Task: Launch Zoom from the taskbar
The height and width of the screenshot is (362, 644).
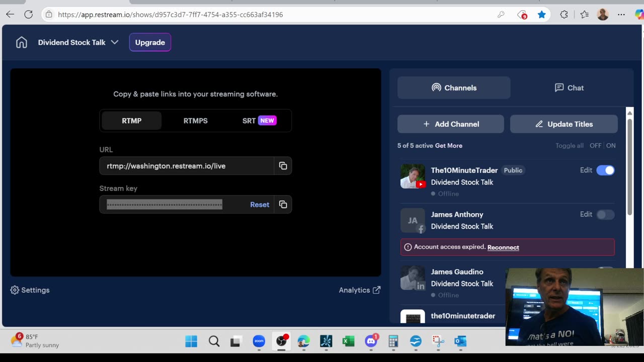Action: (x=259, y=342)
